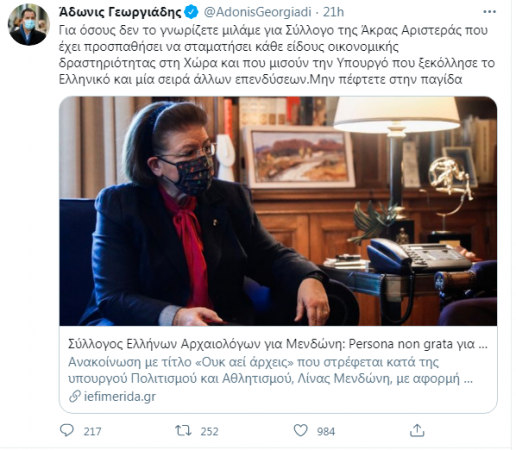Click the tweet body text paragraph
The image size is (516, 450).
(x=277, y=55)
